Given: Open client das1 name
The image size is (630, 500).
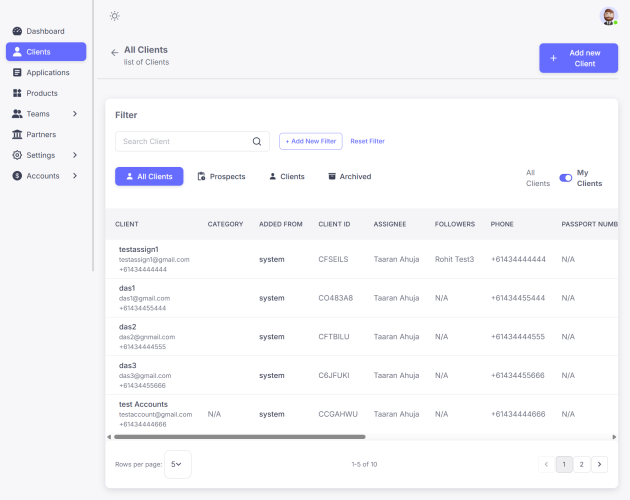Looking at the screenshot, I should click(x=127, y=288).
